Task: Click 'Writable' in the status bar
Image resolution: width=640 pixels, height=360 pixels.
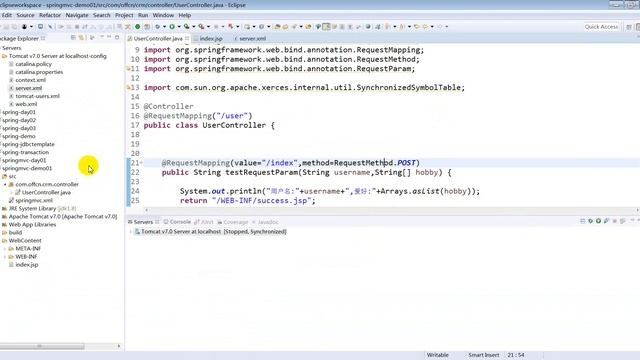Action: click(438, 355)
